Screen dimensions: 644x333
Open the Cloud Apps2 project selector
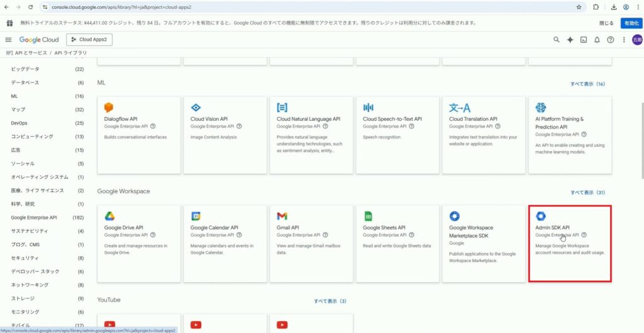click(x=89, y=40)
